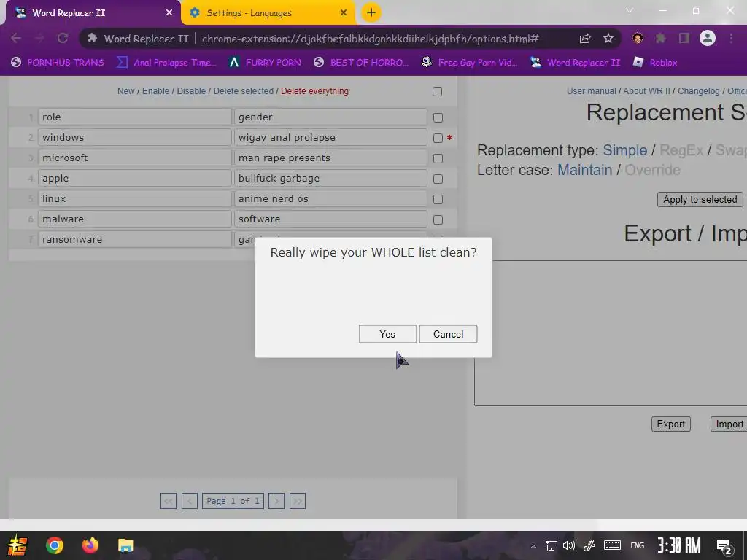Image resolution: width=747 pixels, height=560 pixels.
Task: Open the Roblox bookmark
Action: click(655, 63)
